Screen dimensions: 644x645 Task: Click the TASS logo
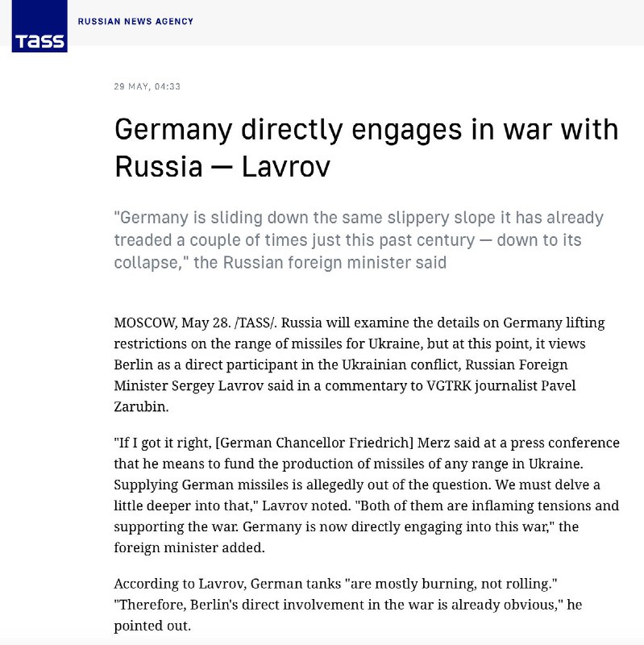tap(39, 26)
